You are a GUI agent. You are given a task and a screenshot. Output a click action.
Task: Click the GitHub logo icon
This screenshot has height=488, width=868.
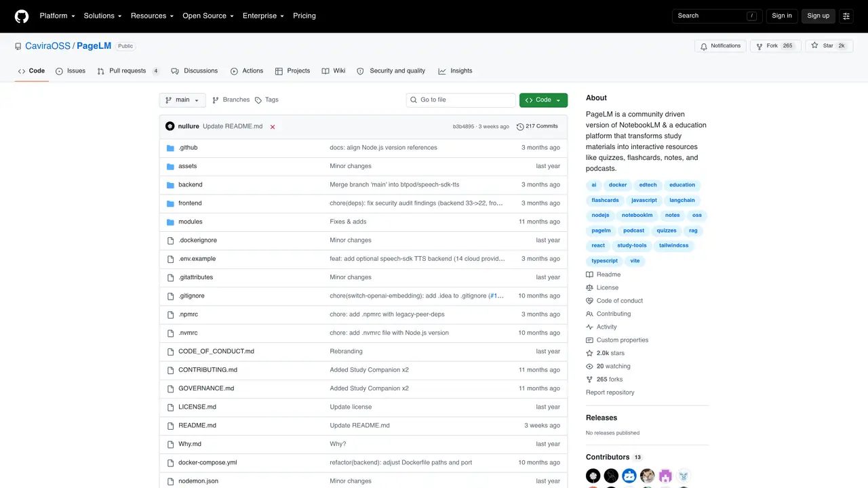(22, 16)
